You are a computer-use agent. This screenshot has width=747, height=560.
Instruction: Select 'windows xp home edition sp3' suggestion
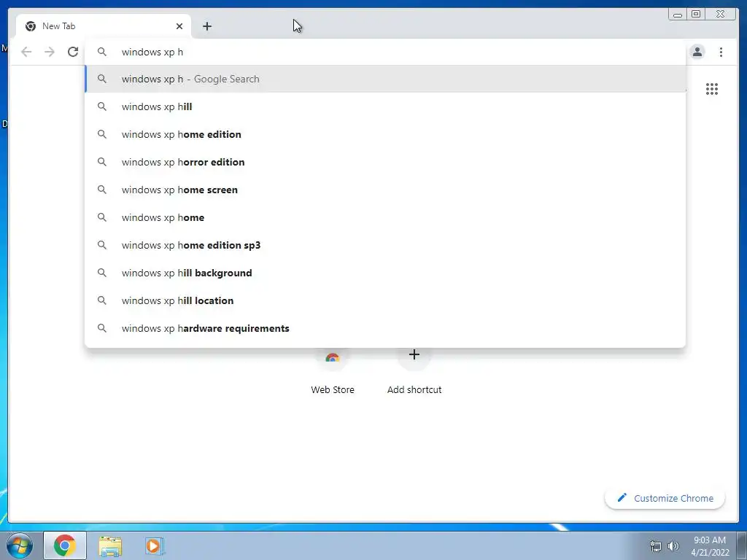coord(385,245)
